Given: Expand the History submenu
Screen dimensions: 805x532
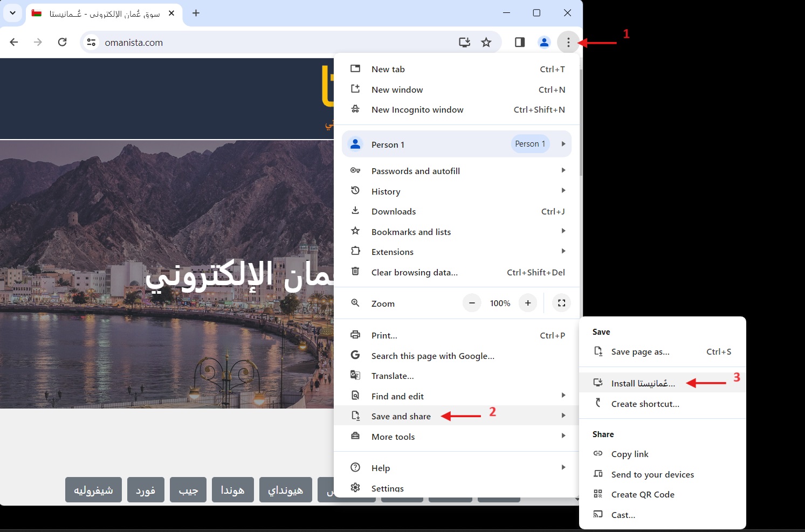Looking at the screenshot, I should [x=457, y=191].
